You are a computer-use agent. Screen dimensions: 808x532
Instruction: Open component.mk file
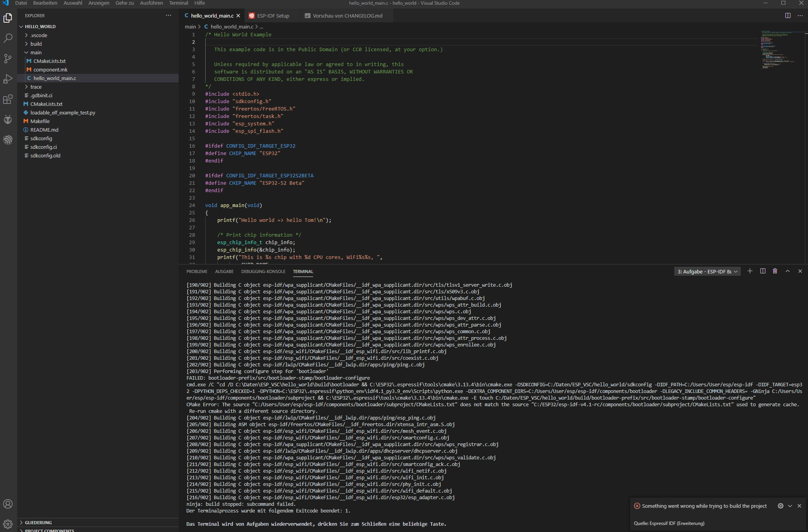(x=50, y=70)
